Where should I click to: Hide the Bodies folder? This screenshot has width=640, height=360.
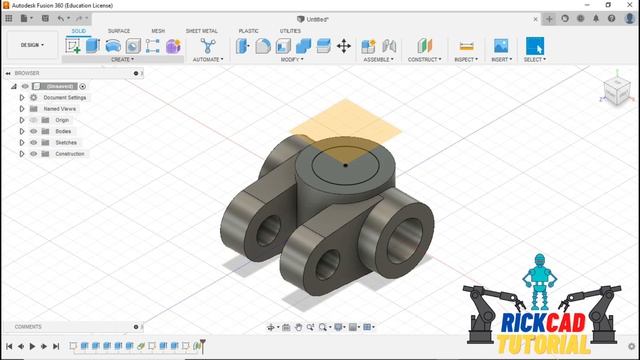[33, 131]
